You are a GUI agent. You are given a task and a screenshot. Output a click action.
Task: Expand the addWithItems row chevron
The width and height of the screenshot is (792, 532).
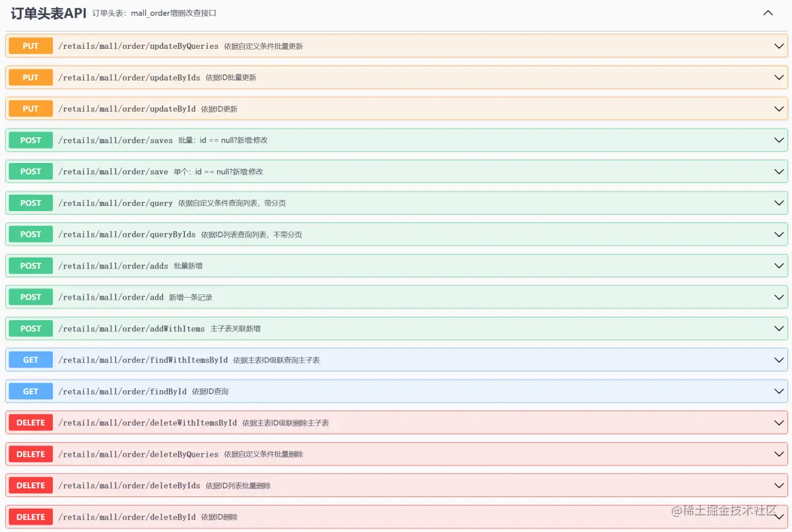coord(779,329)
